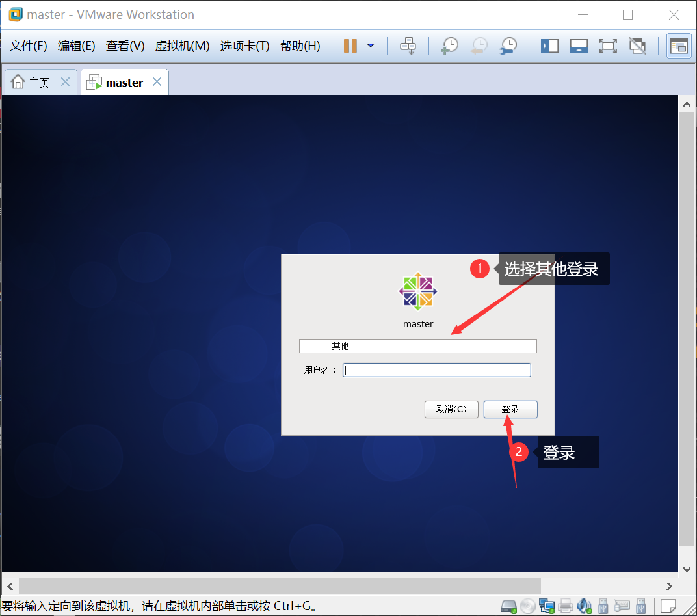Click the vertical scrollbar down arrow
The image size is (697, 616).
687,569
